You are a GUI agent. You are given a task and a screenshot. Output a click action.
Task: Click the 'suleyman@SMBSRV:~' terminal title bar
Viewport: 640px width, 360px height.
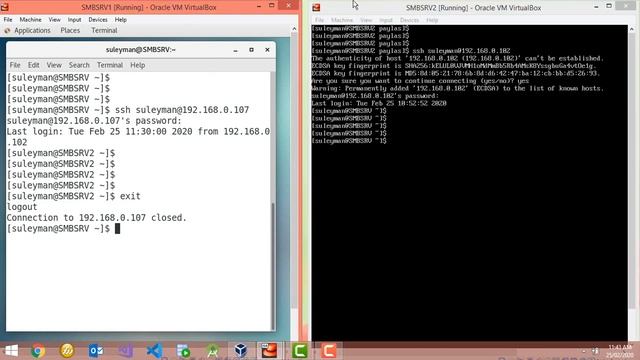point(140,50)
